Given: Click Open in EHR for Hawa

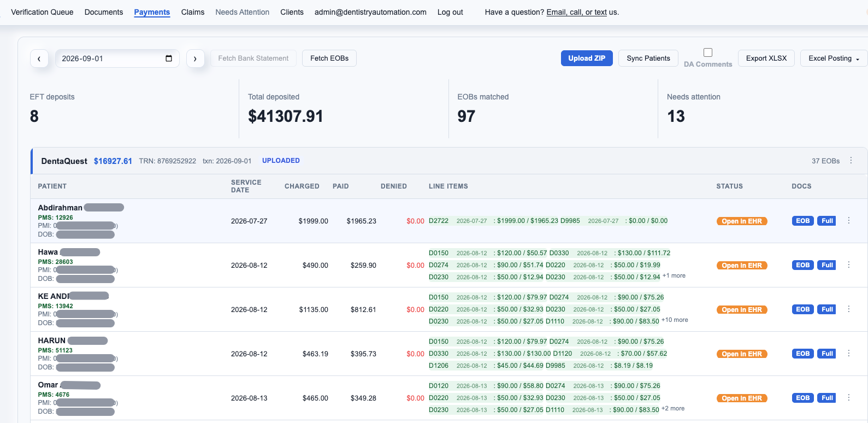Looking at the screenshot, I should (742, 266).
